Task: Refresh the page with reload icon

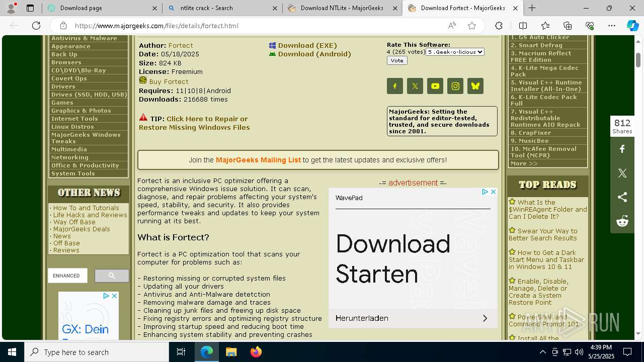Action: [x=36, y=26]
